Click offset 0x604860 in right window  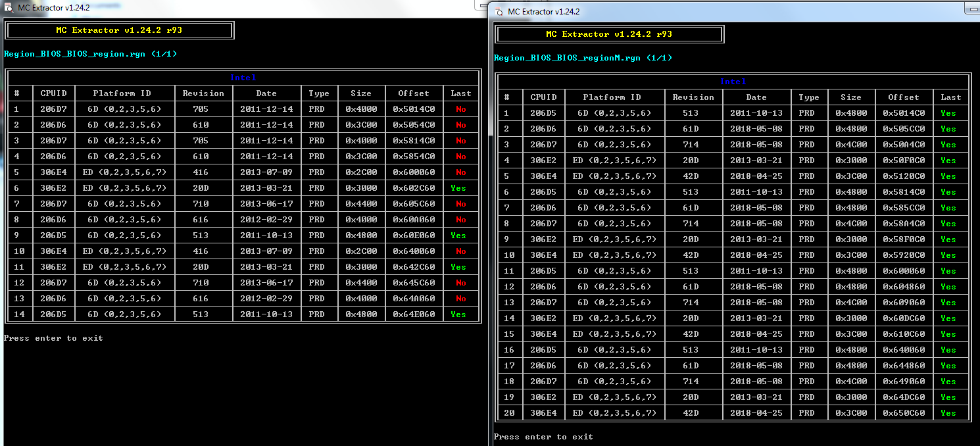tap(904, 287)
